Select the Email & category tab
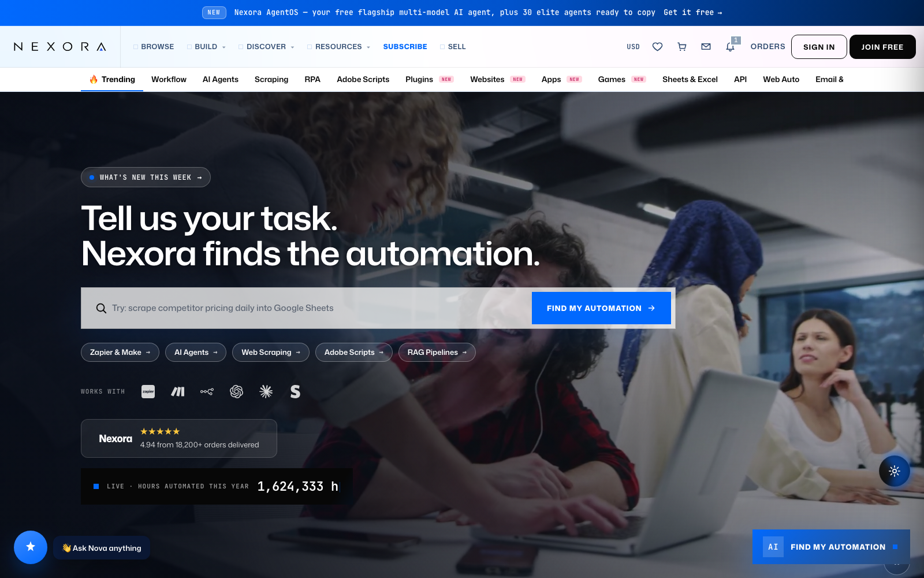Viewport: 924px width, 578px height. coord(829,80)
